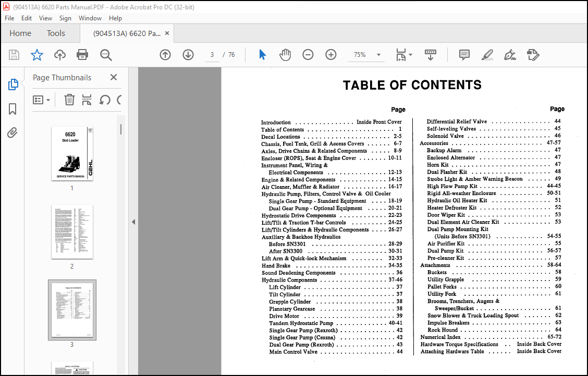Click 'Engine & Related Components' entry

coord(298,180)
